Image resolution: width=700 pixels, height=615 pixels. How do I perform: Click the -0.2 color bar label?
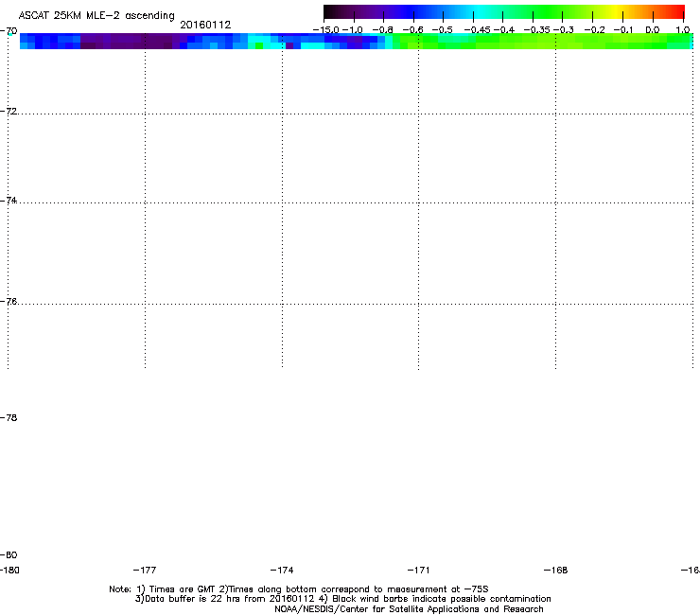click(x=595, y=30)
